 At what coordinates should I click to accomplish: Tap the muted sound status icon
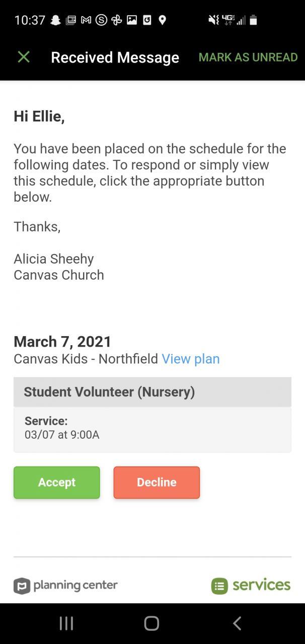tap(213, 20)
